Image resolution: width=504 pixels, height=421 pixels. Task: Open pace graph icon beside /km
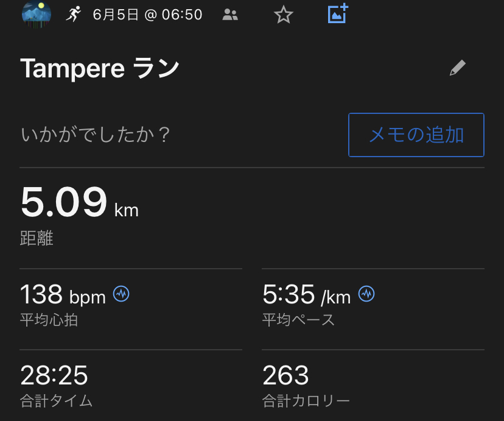(x=366, y=294)
